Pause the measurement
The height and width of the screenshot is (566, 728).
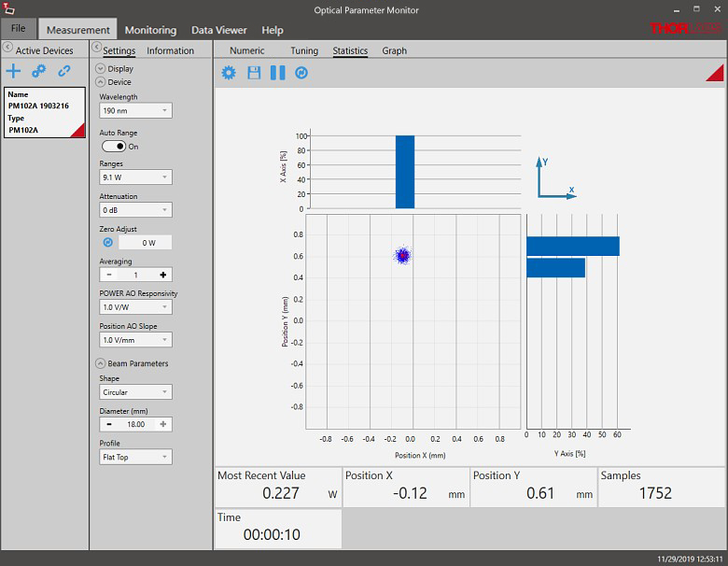(x=277, y=72)
